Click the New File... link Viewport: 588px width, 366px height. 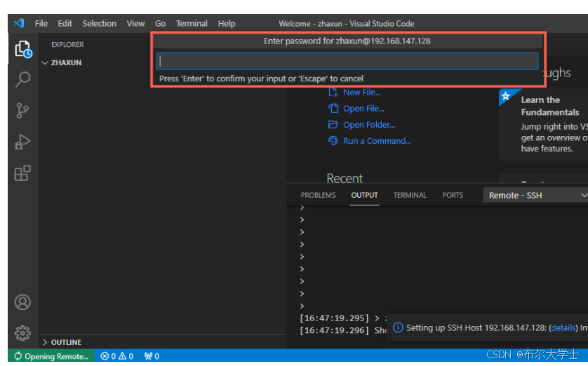point(362,92)
